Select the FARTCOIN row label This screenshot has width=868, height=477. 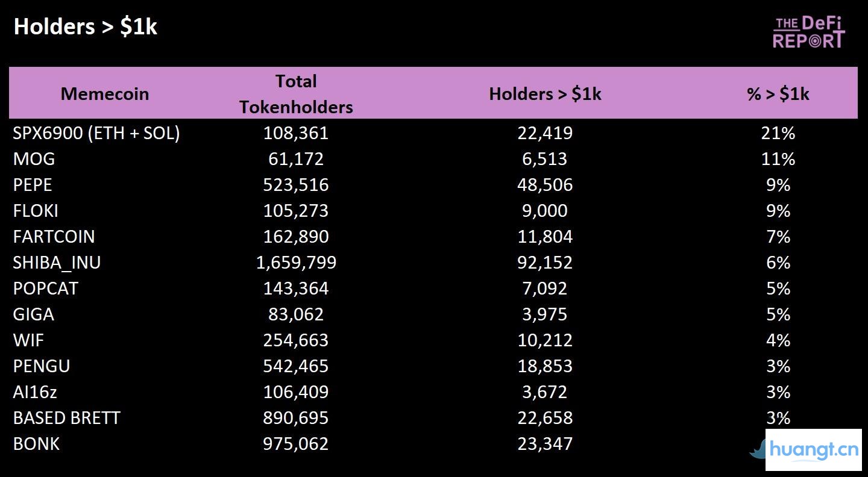[54, 237]
